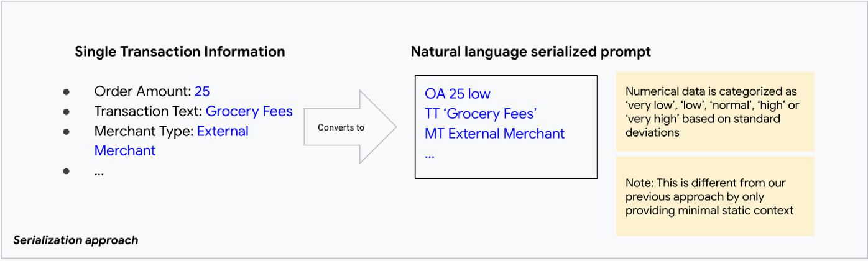Image resolution: width=868 pixels, height=261 pixels.
Task: Select the blue "25" order amount value
Action: 202,91
